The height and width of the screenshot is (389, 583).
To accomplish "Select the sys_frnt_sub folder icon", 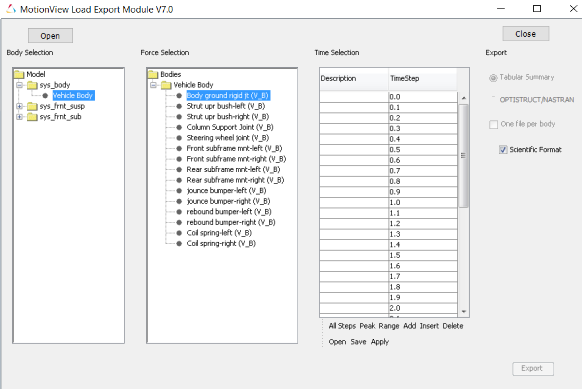I will click(32, 117).
